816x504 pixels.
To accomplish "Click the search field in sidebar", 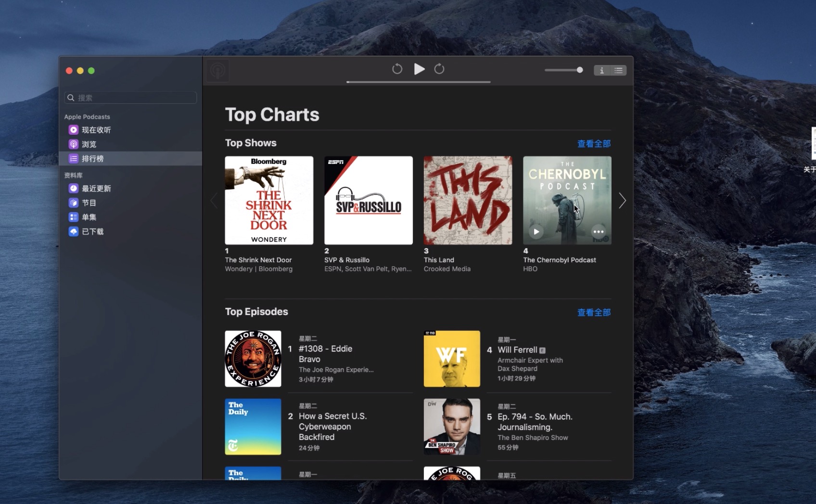I will 130,98.
